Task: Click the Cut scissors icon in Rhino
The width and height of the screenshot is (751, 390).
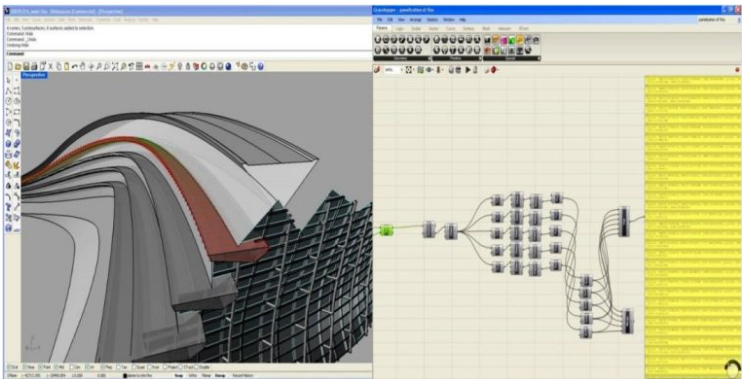Action: click(x=50, y=66)
